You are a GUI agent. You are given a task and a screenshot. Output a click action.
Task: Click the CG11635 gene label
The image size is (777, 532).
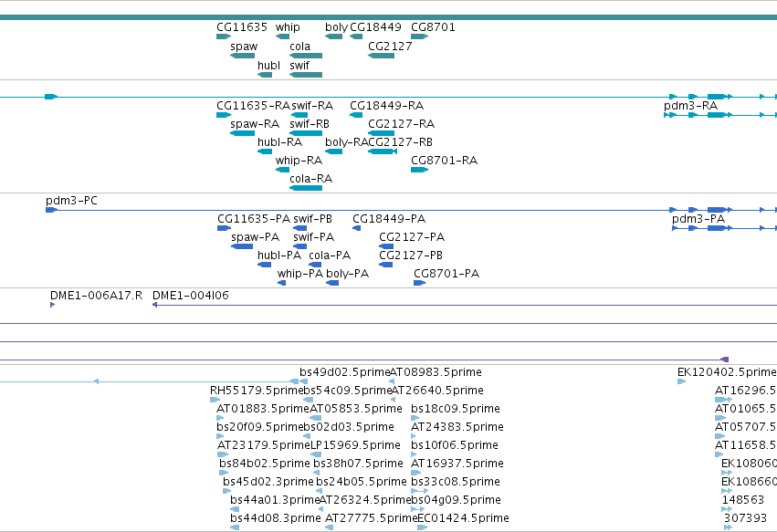pos(242,27)
